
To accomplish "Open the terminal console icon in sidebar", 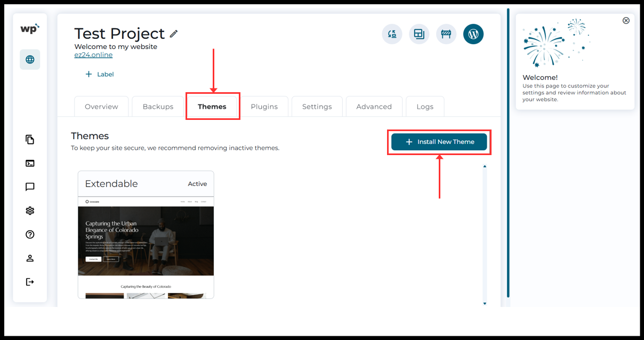I will (x=30, y=164).
